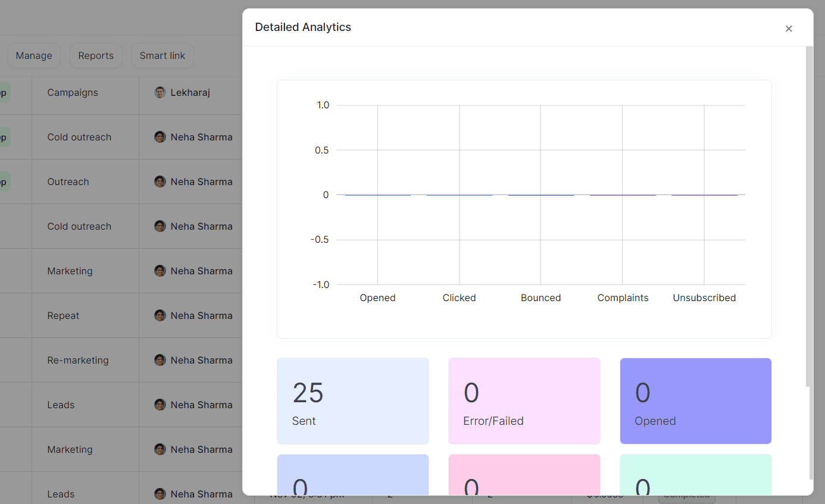This screenshot has height=504, width=825.
Task: Click the Unsubscribed label on the chart
Action: pyautogui.click(x=704, y=298)
